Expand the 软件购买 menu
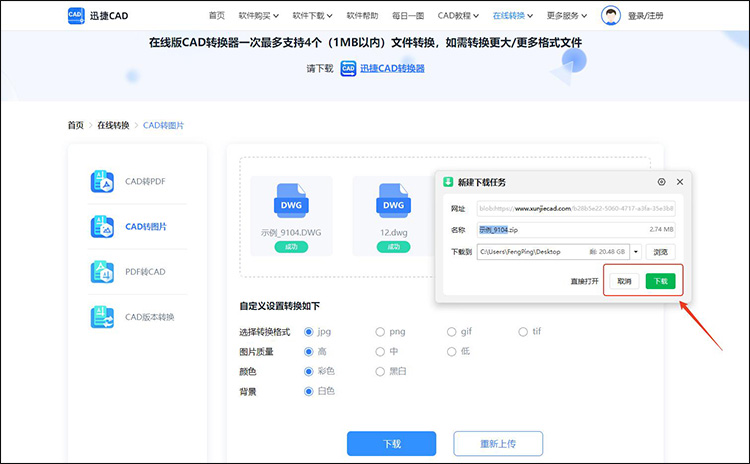750x464 pixels. point(259,16)
